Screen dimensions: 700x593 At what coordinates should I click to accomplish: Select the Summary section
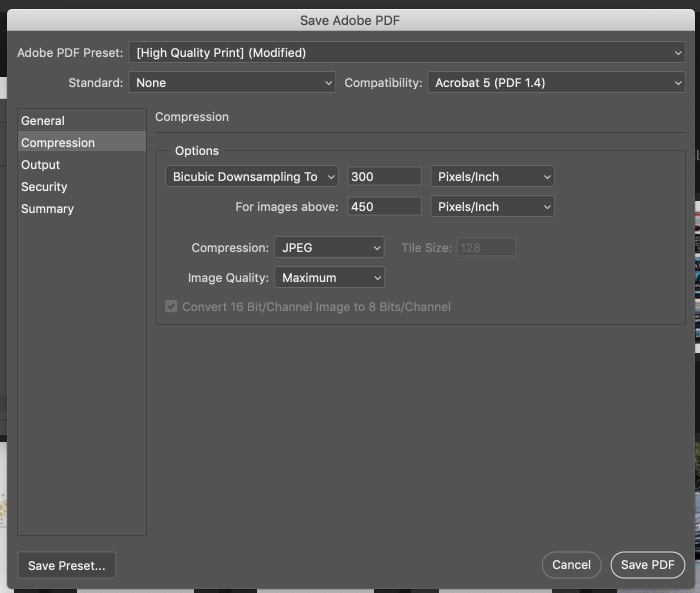tap(47, 208)
